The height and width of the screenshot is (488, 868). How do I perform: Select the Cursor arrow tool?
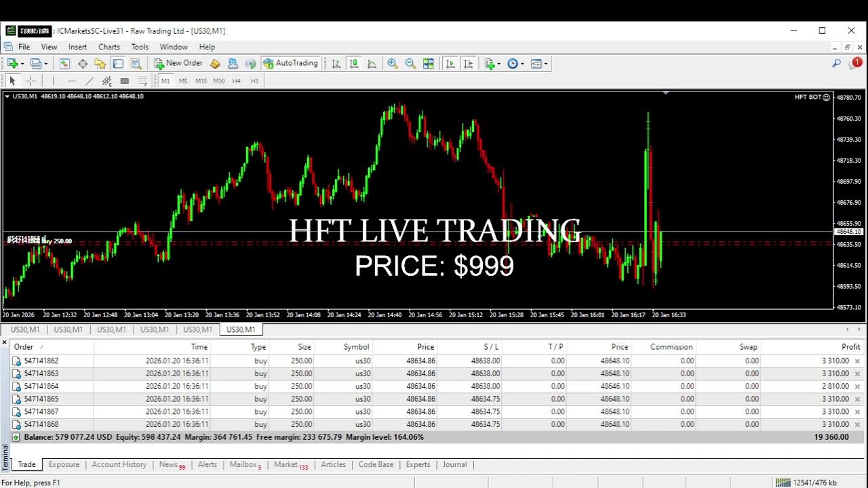coord(12,81)
